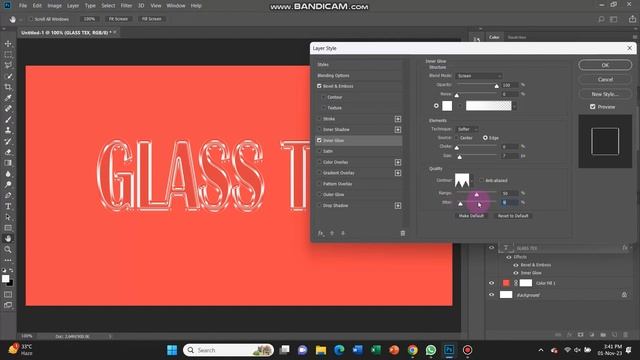
Task: Open the File menu
Action: click(23, 6)
